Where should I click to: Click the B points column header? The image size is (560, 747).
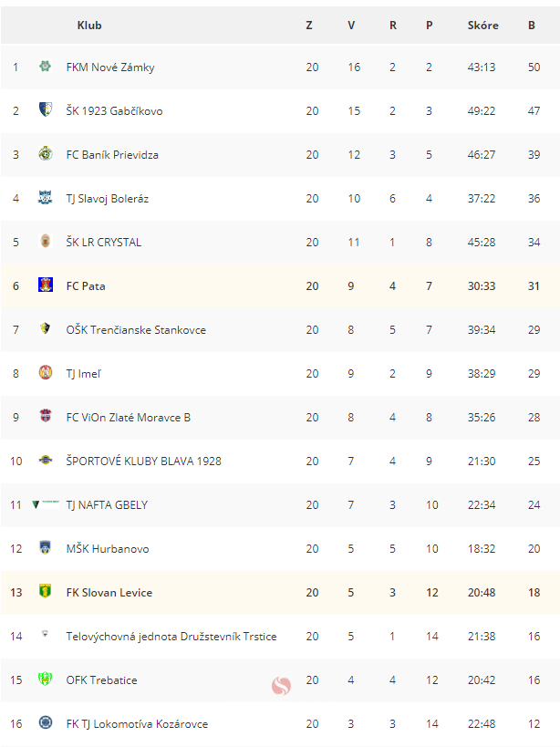click(x=532, y=26)
